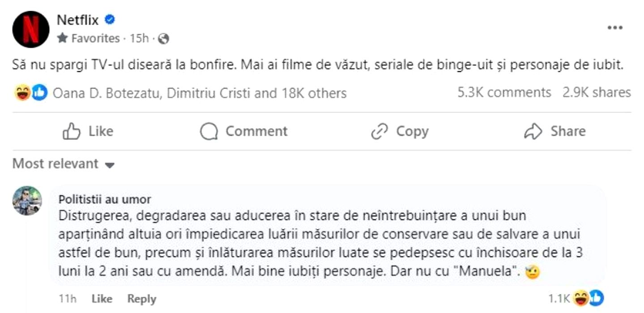Like the Politistii au umor comment

pos(102,299)
